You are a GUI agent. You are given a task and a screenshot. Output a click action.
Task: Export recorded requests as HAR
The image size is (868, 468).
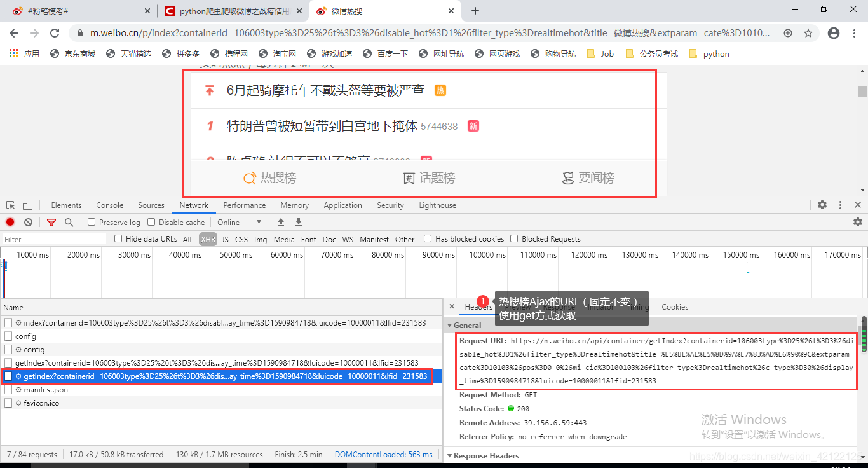pyautogui.click(x=298, y=221)
